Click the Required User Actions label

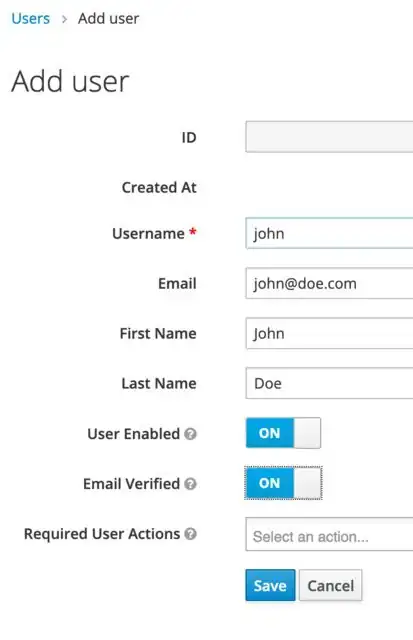coord(102,534)
